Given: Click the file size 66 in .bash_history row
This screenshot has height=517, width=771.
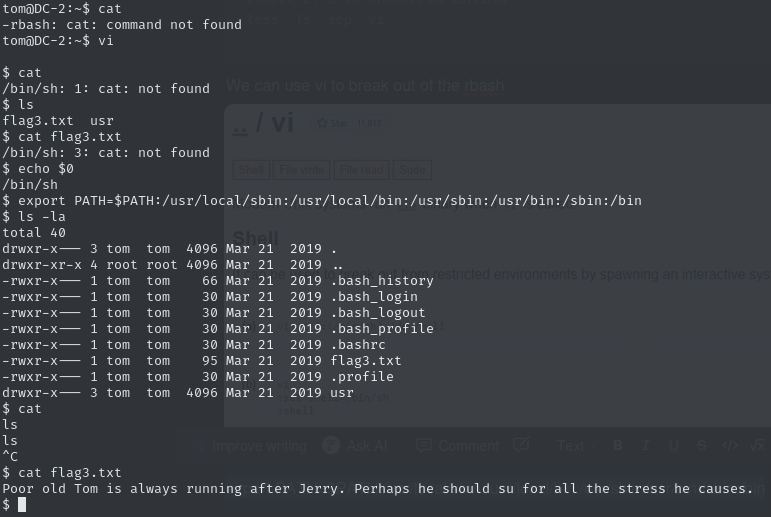Looking at the screenshot, I should coord(209,280).
